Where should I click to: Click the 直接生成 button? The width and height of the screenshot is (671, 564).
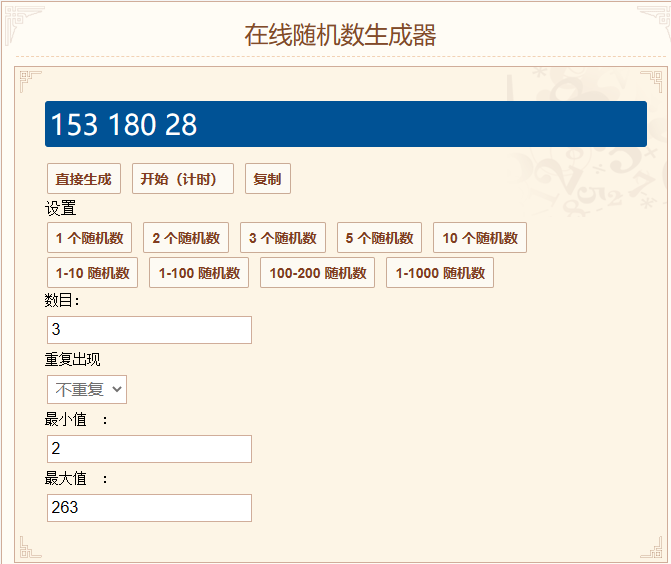(84, 178)
